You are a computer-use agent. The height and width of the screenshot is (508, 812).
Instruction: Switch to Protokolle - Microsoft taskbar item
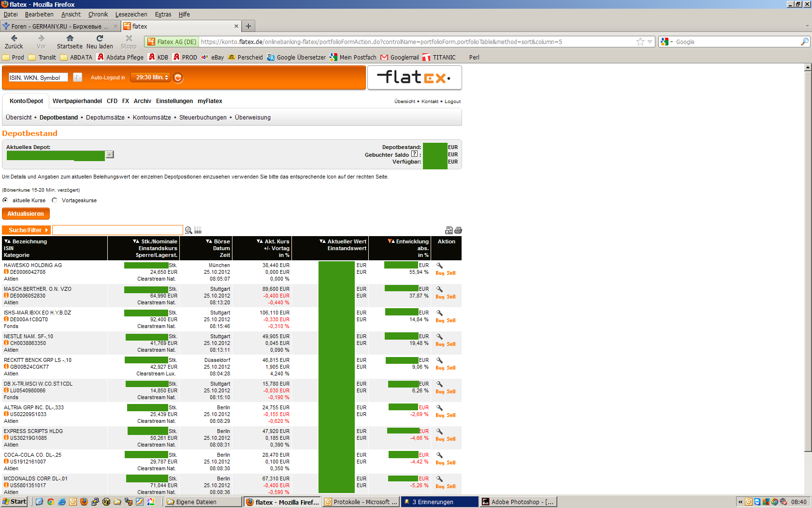click(x=361, y=502)
